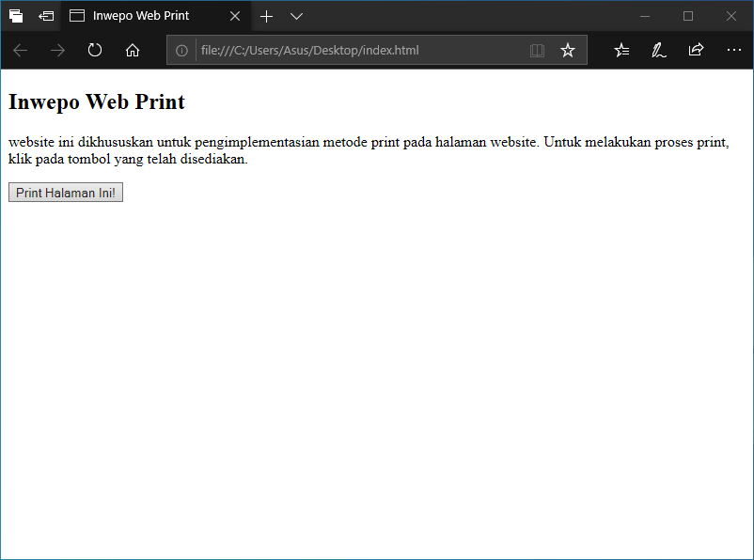Image resolution: width=754 pixels, height=560 pixels.
Task: Maximize the browser window
Action: tap(688, 16)
